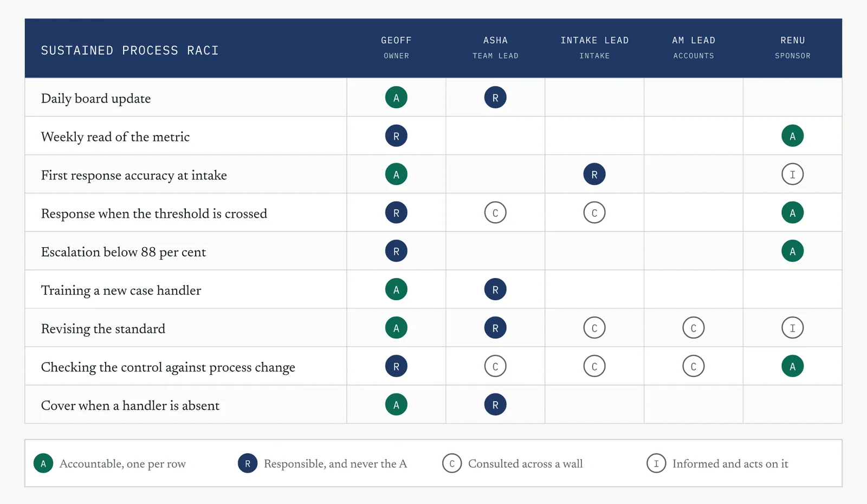The width and height of the screenshot is (867, 504).
Task: Click the GEOFF Owner column header
Action: click(396, 48)
